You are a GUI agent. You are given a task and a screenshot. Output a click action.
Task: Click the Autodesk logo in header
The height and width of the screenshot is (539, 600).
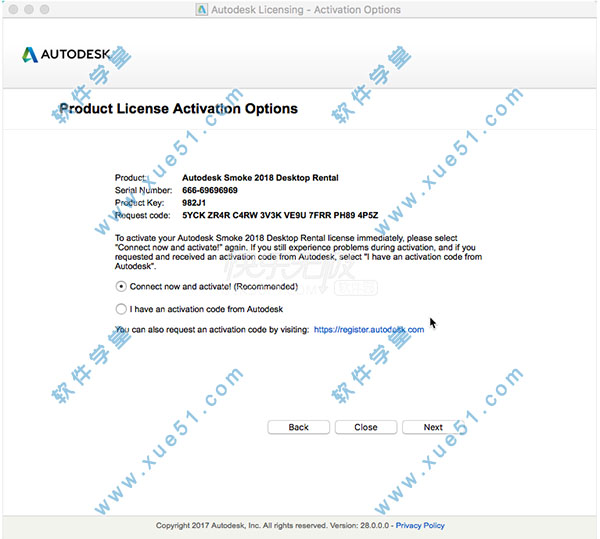click(66, 54)
